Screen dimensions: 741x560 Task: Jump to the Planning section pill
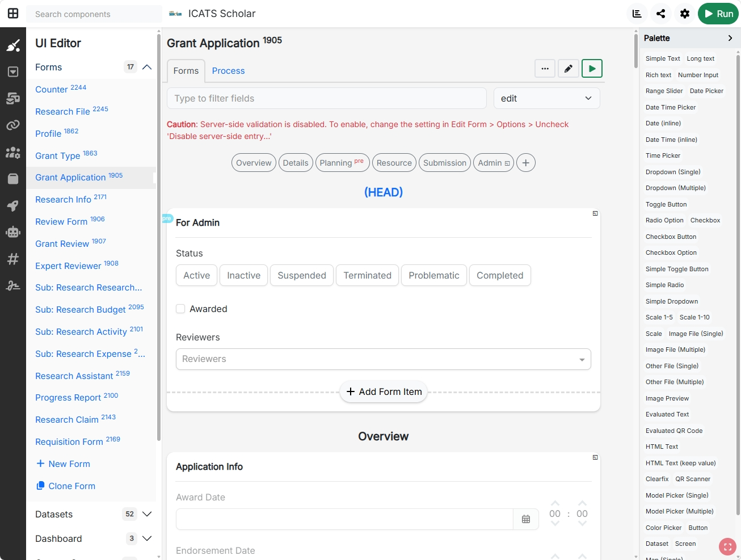tap(342, 163)
